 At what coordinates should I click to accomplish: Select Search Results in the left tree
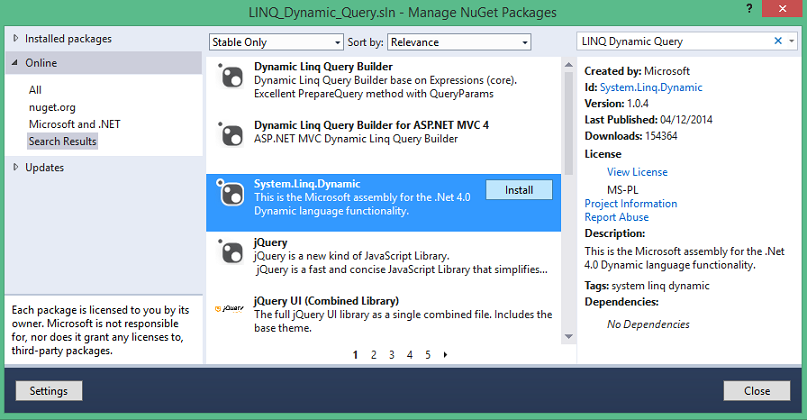62,141
